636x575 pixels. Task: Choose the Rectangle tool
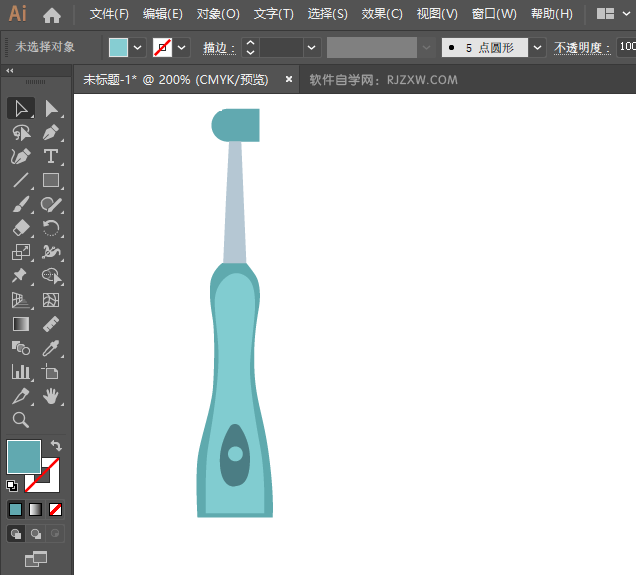tap(51, 181)
